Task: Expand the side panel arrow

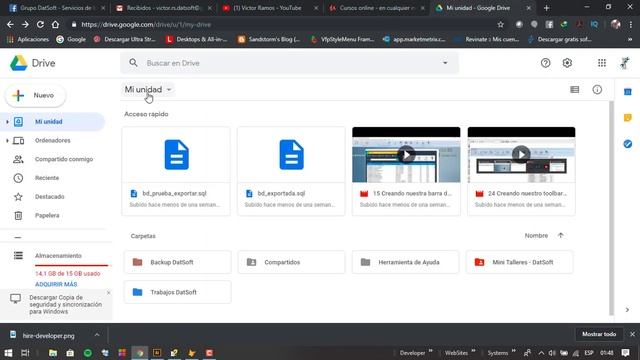Action: [627, 310]
